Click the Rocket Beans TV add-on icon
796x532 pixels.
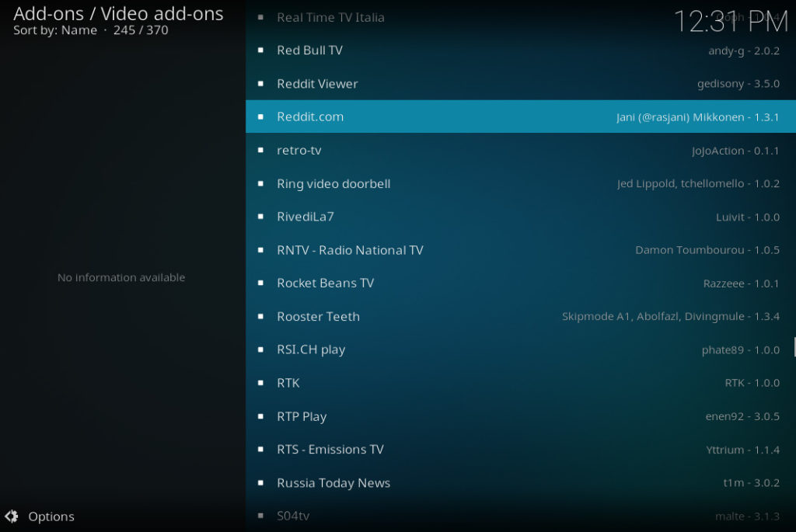[260, 283]
